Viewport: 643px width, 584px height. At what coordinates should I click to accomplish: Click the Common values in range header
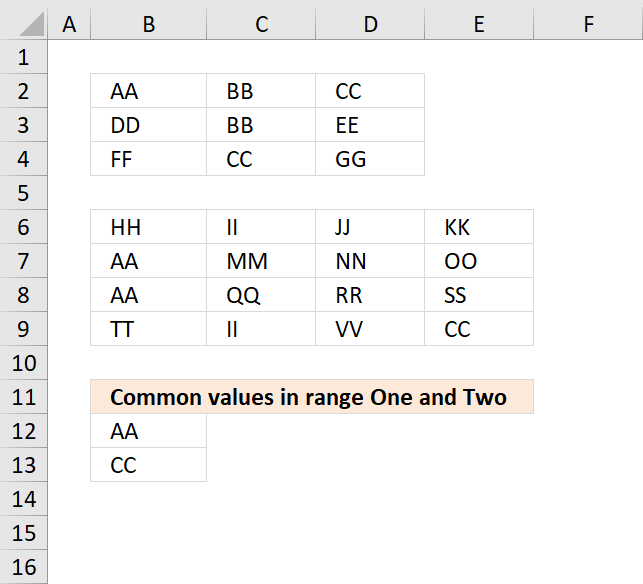[x=312, y=397]
